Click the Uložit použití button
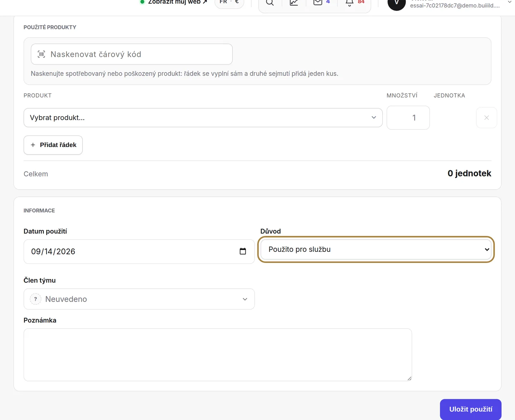The height and width of the screenshot is (420, 515). (x=470, y=409)
